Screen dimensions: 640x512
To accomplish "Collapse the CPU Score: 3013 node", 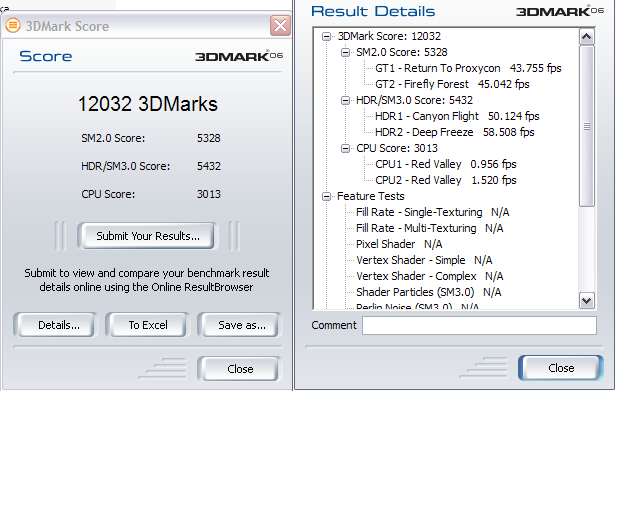I will (345, 148).
